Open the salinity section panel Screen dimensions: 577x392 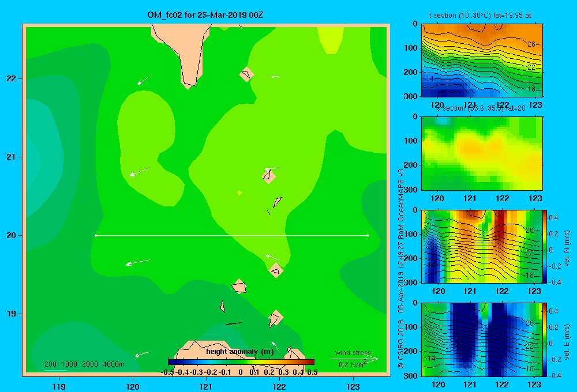click(482, 153)
